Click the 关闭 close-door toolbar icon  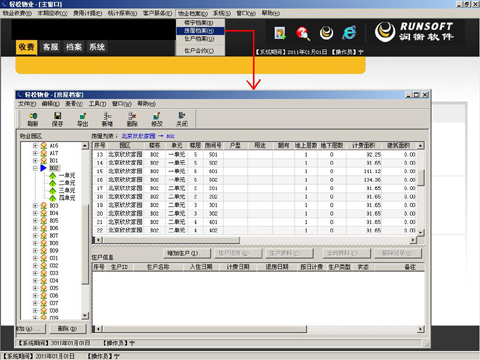click(x=182, y=115)
